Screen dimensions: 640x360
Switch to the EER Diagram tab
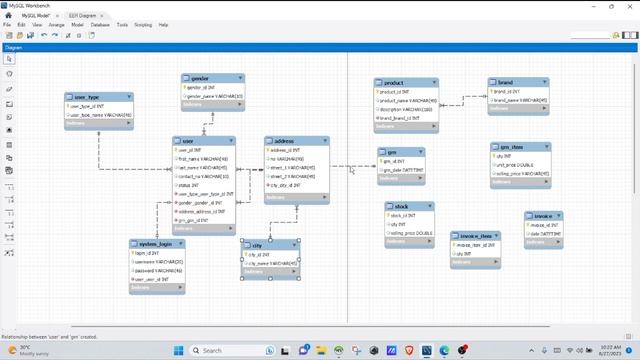(82, 16)
